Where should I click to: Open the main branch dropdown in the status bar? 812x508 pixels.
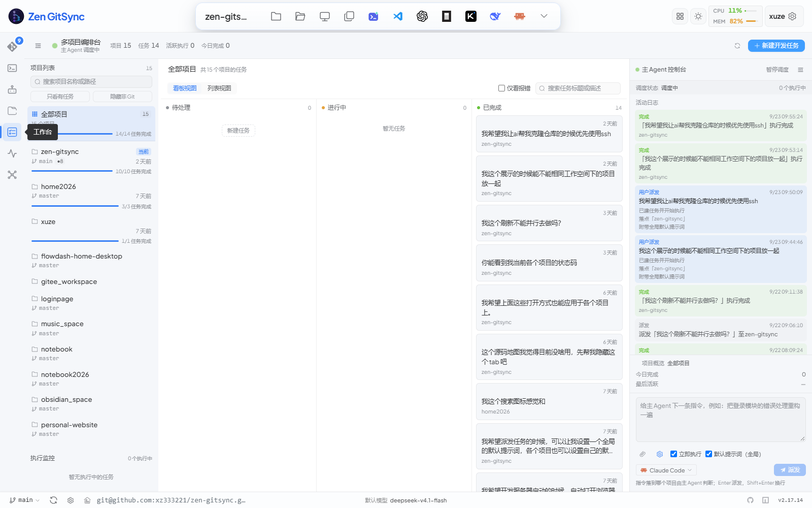click(24, 500)
